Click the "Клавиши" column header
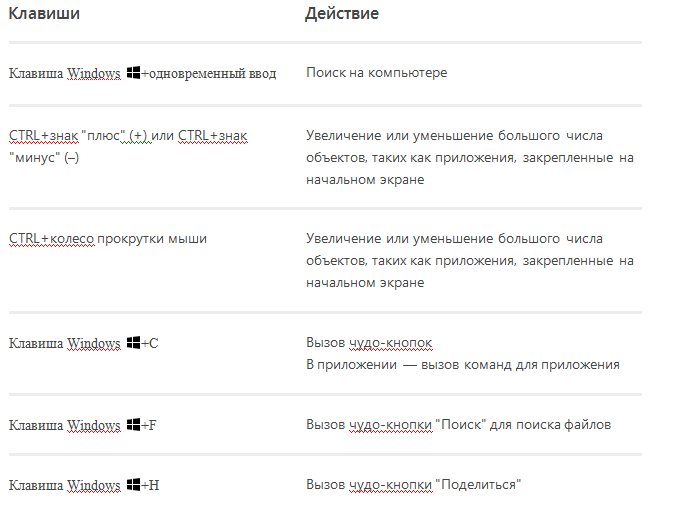The height and width of the screenshot is (507, 688). click(x=45, y=14)
